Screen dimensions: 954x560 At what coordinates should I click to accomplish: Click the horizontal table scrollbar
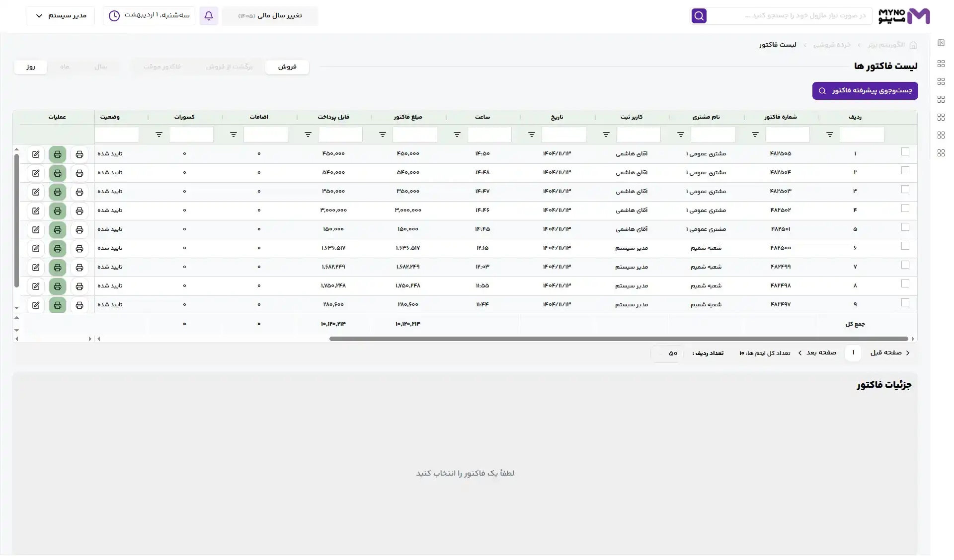point(619,339)
